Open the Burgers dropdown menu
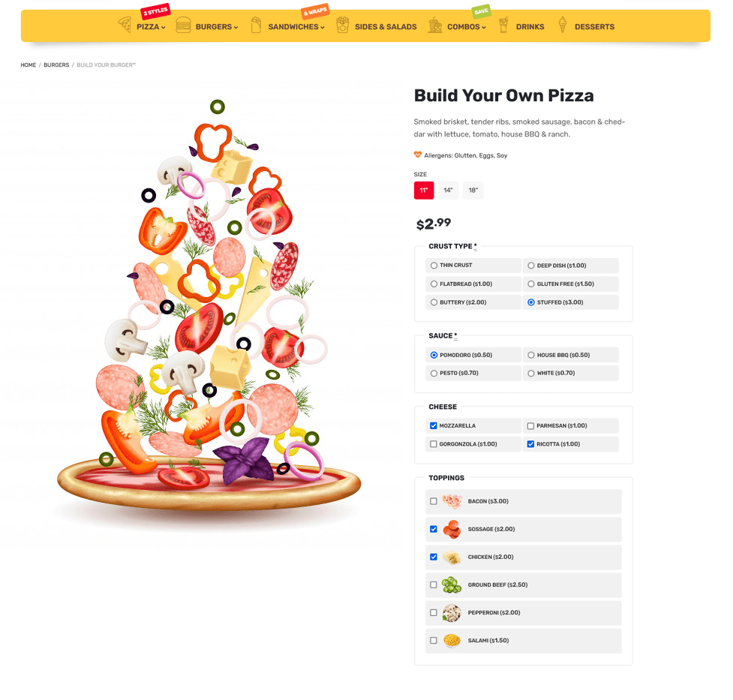 (217, 27)
